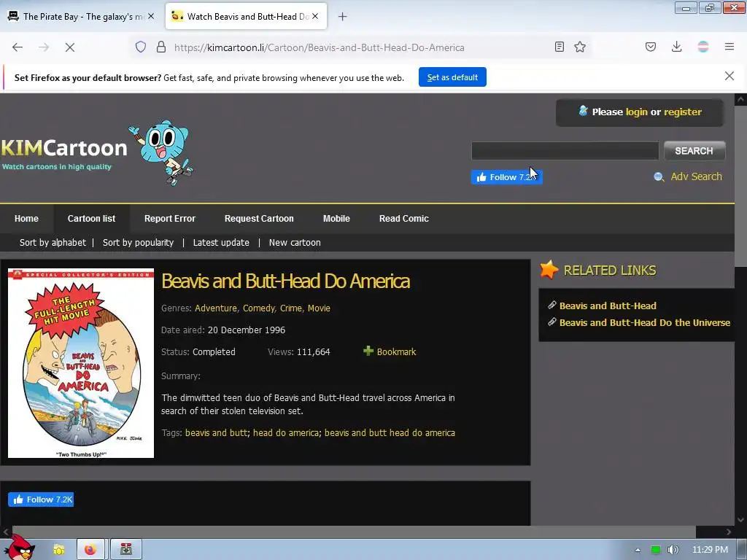The height and width of the screenshot is (560, 747).
Task: Open Adv Search link
Action: (x=696, y=176)
